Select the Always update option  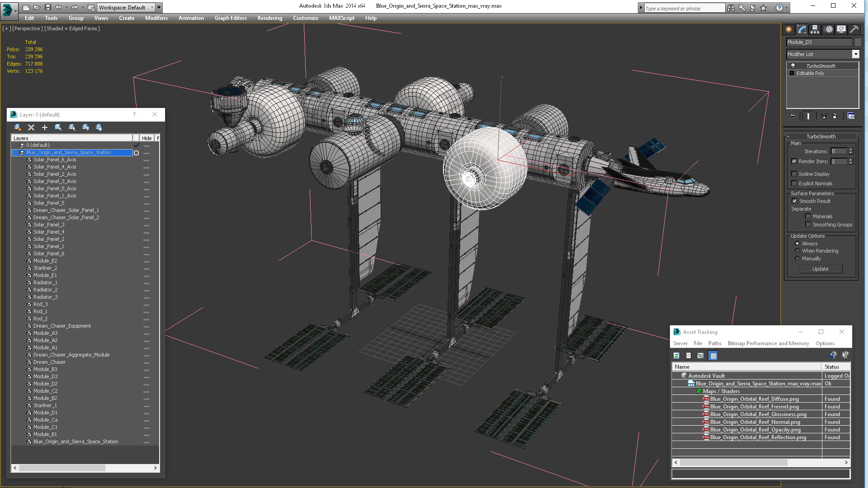coord(797,244)
